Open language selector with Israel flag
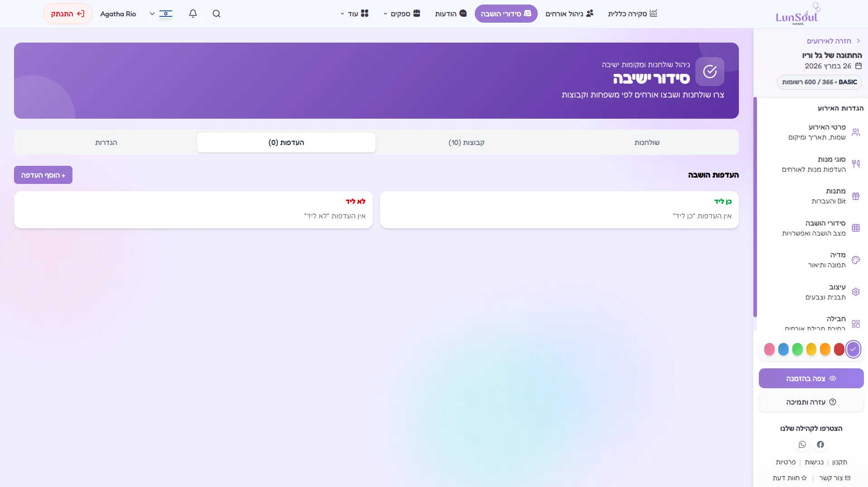The height and width of the screenshot is (487, 868). coord(161,14)
